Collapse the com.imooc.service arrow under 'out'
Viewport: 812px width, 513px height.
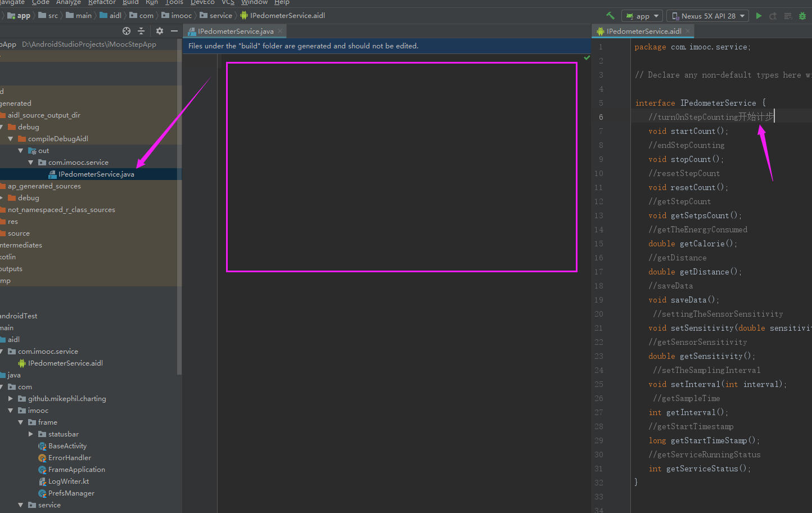(30, 163)
